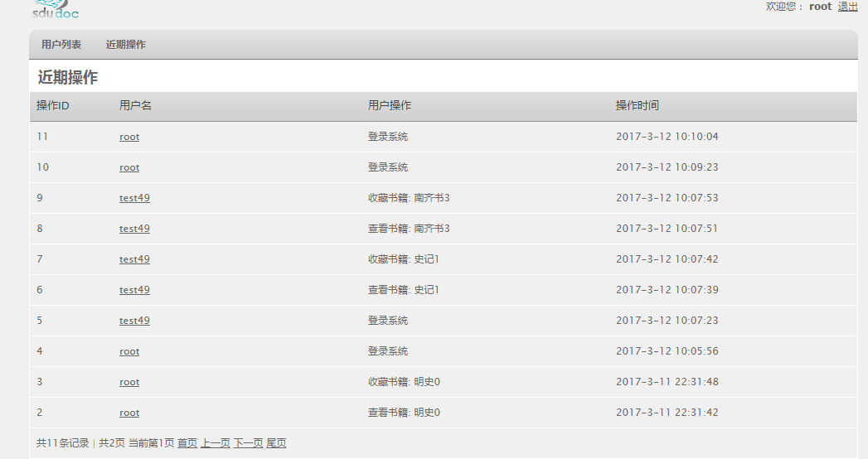868x459 pixels.
Task: Open root user link in operation 11 row
Action: coord(129,137)
